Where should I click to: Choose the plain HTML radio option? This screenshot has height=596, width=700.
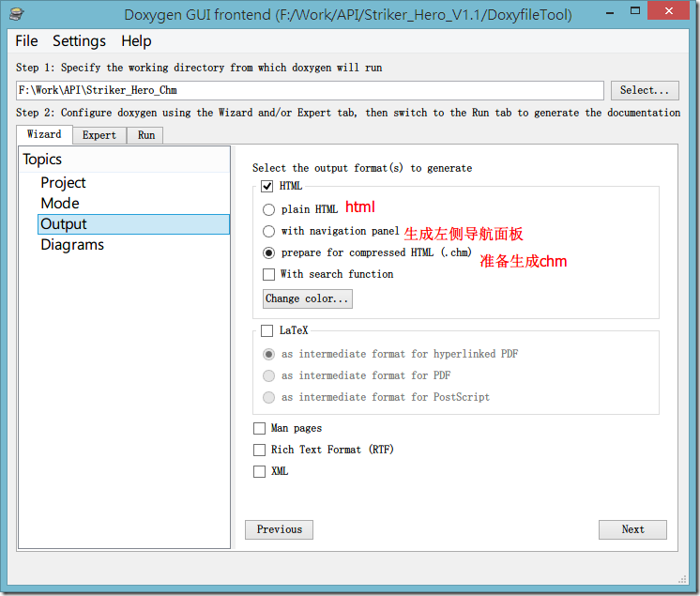coord(268,209)
